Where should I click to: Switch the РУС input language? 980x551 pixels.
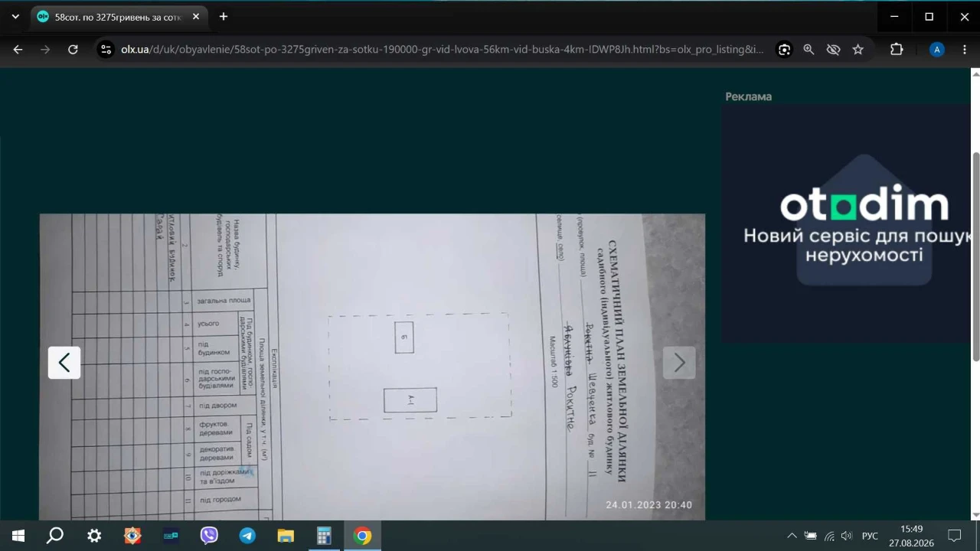point(870,536)
